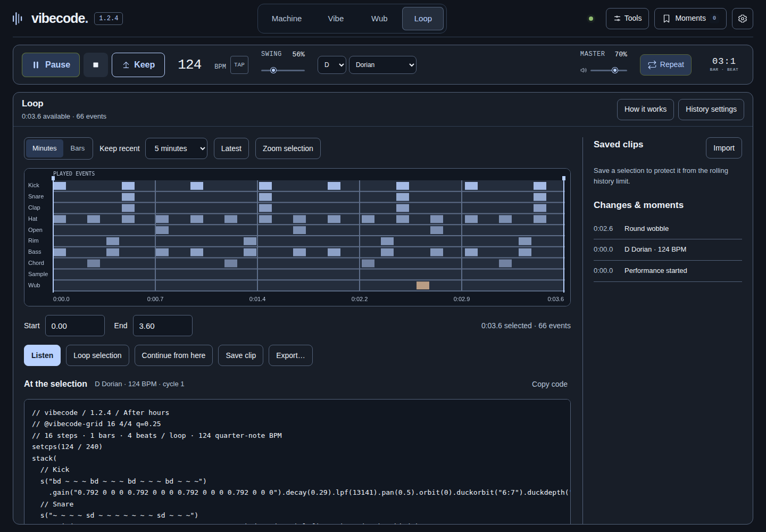Stop playback with the square stop button

pos(96,65)
